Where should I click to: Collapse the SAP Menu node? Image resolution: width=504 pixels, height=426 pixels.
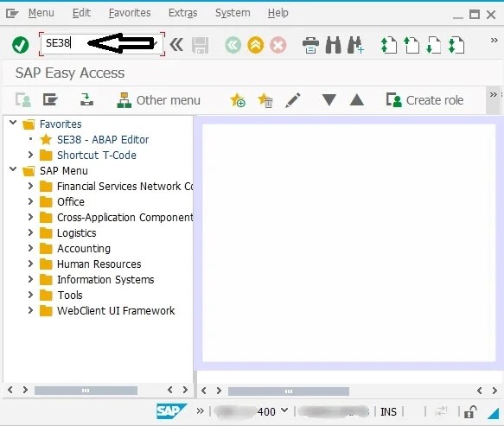(13, 169)
